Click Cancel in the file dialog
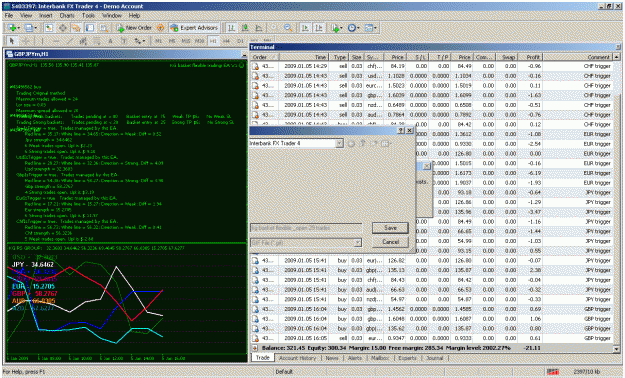Image resolution: width=625 pixels, height=378 pixels. point(390,242)
